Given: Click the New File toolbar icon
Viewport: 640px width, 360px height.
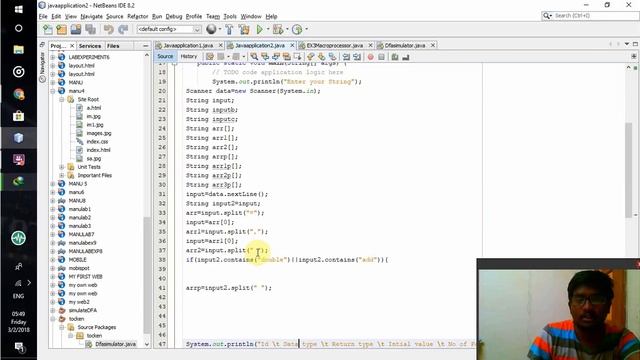Looking at the screenshot, I should 48,29.
